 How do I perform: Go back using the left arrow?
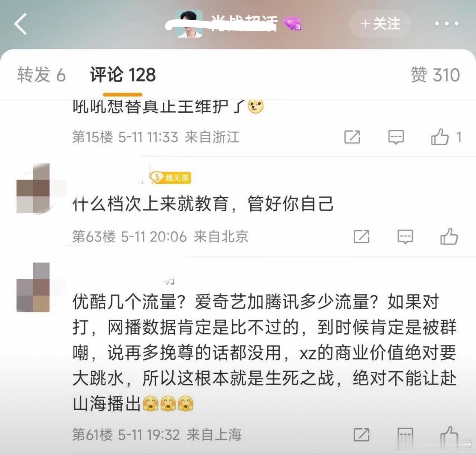(20, 24)
